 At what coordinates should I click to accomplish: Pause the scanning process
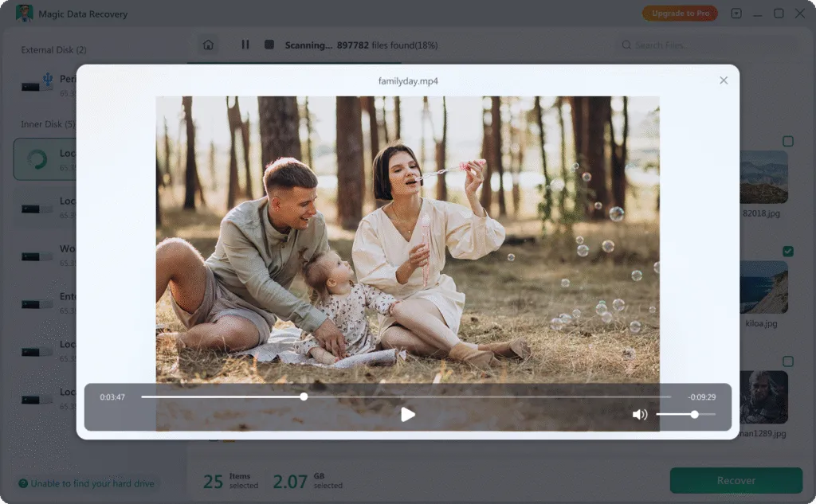[245, 45]
